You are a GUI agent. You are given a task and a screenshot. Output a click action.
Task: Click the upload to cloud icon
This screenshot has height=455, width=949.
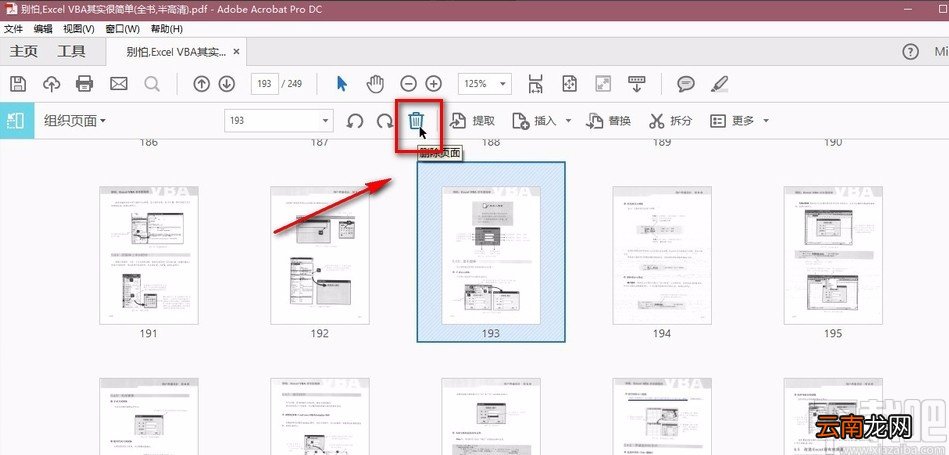[51, 83]
